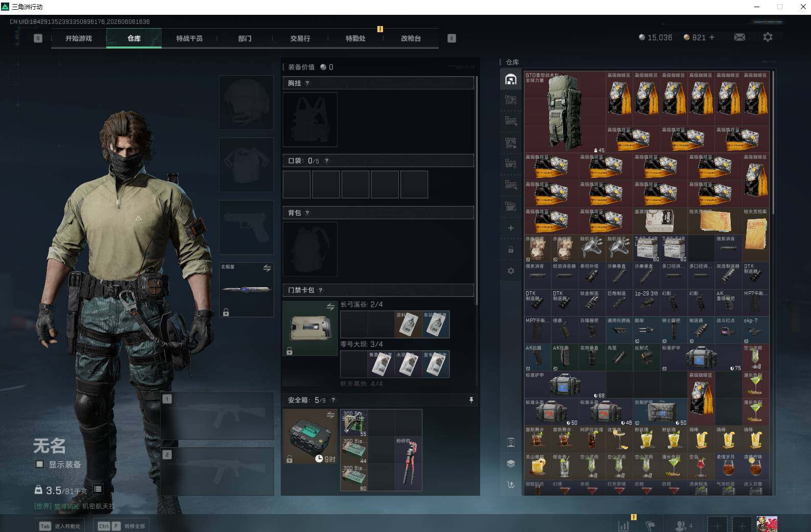This screenshot has width=811, height=532.
Task: Click the swap arrows on the keycard case
Action: (330, 307)
